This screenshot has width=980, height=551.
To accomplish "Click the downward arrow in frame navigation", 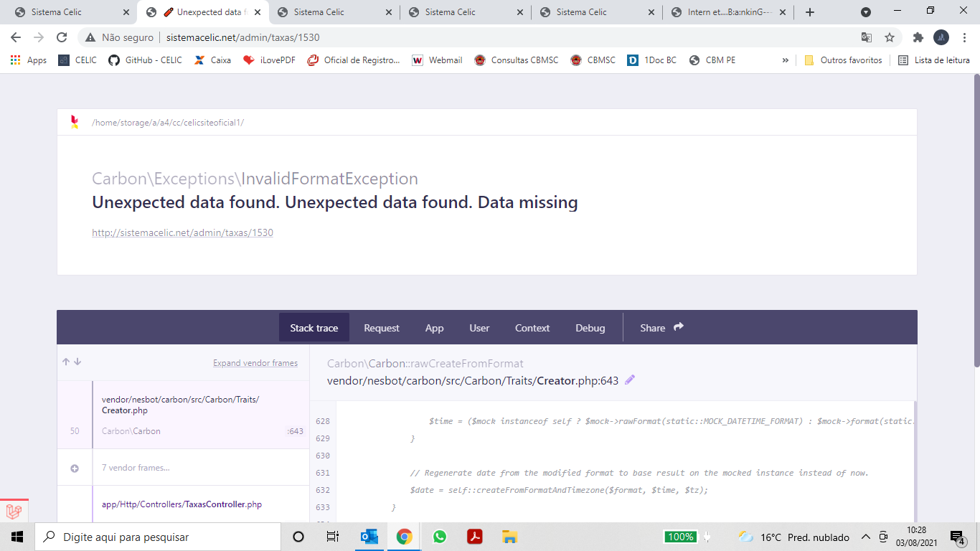I will pyautogui.click(x=77, y=362).
